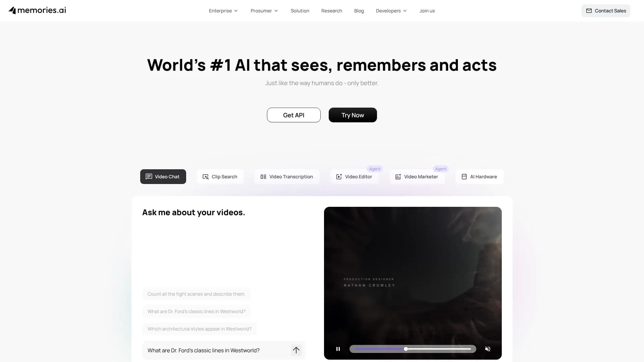This screenshot has height=362, width=644.
Task: Open the Video Transcription tab
Action: 287,177
